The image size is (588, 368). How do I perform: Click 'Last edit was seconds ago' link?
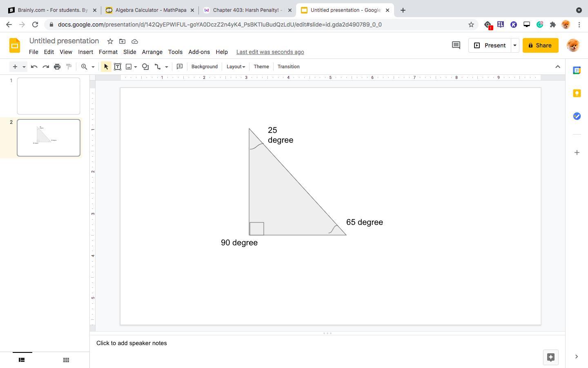(x=270, y=52)
